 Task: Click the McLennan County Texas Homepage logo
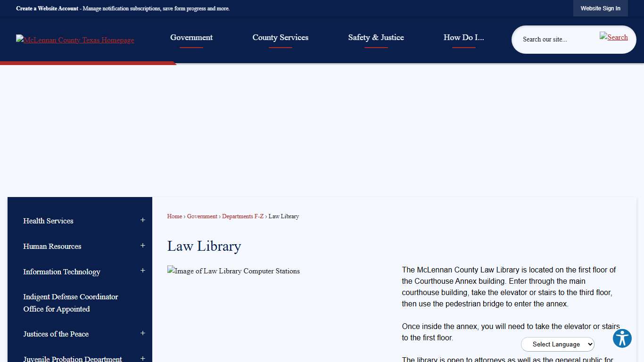pos(74,40)
